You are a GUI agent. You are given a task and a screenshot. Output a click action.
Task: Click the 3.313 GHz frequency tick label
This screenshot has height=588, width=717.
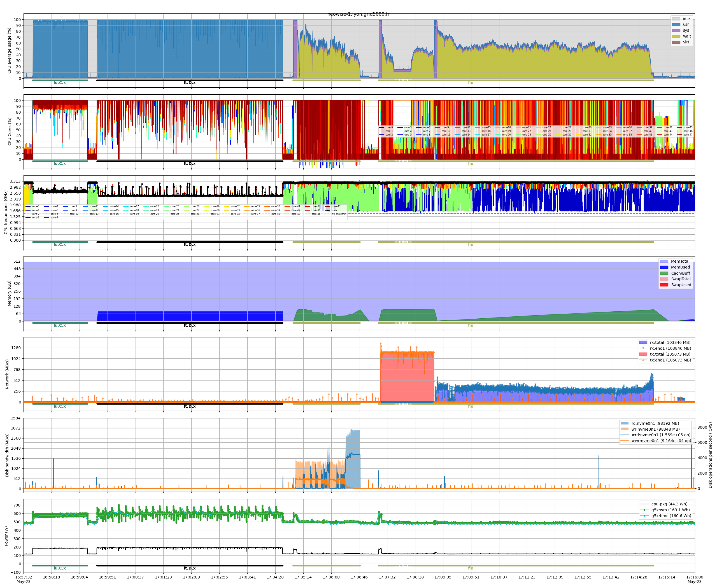click(15, 181)
